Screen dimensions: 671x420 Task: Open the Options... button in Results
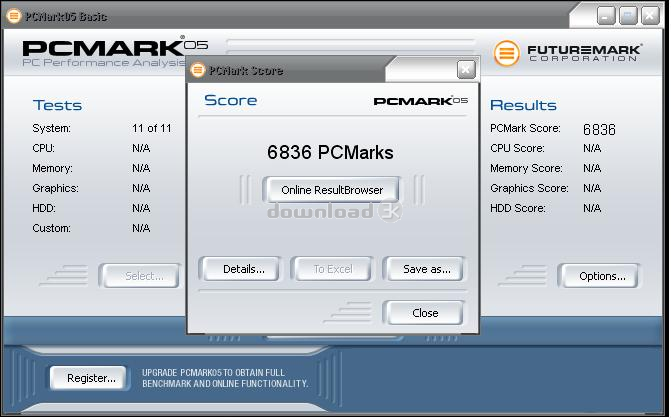pyautogui.click(x=602, y=276)
